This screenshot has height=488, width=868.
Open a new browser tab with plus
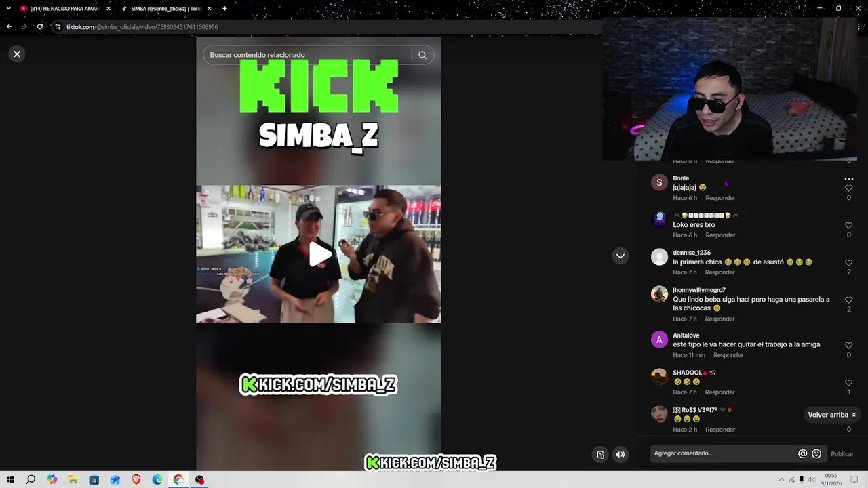(x=224, y=9)
